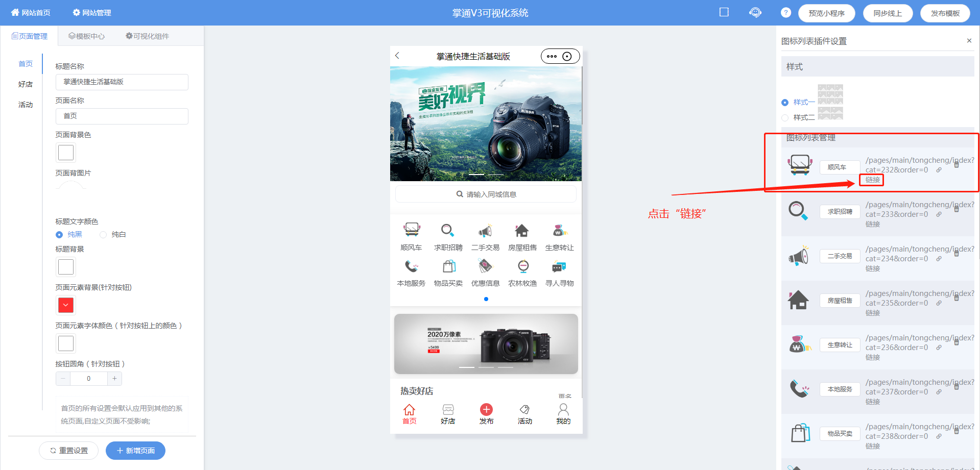This screenshot has width=980, height=470.
Task: Tap the 优惠信息 tag icon in preview
Action: pos(485,266)
